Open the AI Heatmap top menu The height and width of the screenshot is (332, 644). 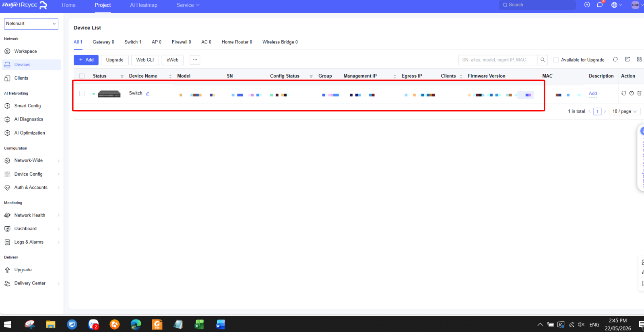click(x=144, y=5)
